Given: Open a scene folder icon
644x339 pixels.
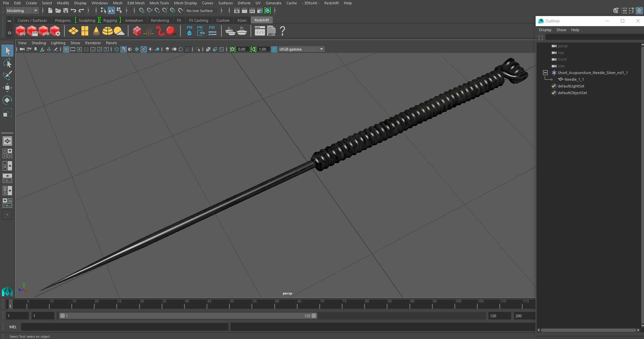Looking at the screenshot, I should 58,11.
